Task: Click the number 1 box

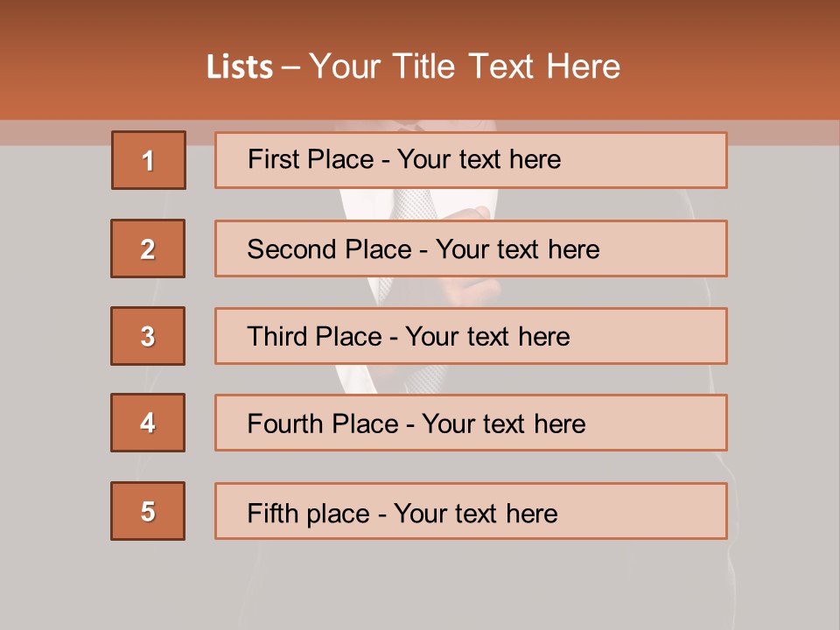Action: [x=148, y=160]
